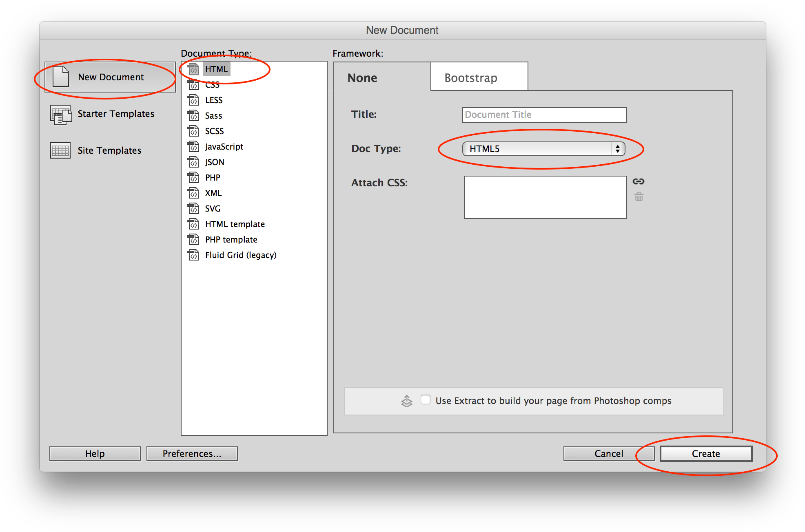Click the Extract layers icon

click(407, 401)
